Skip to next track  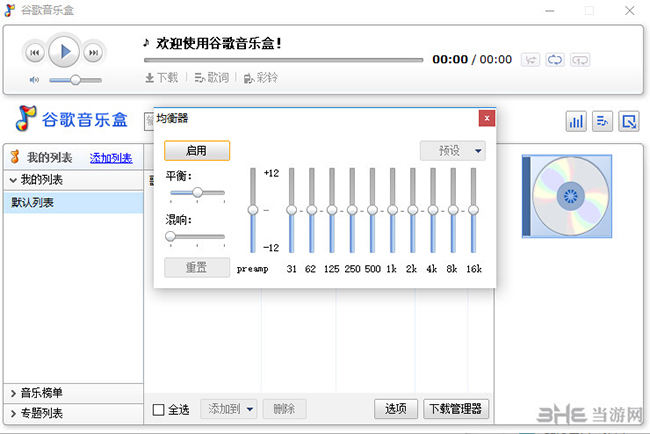[93, 53]
